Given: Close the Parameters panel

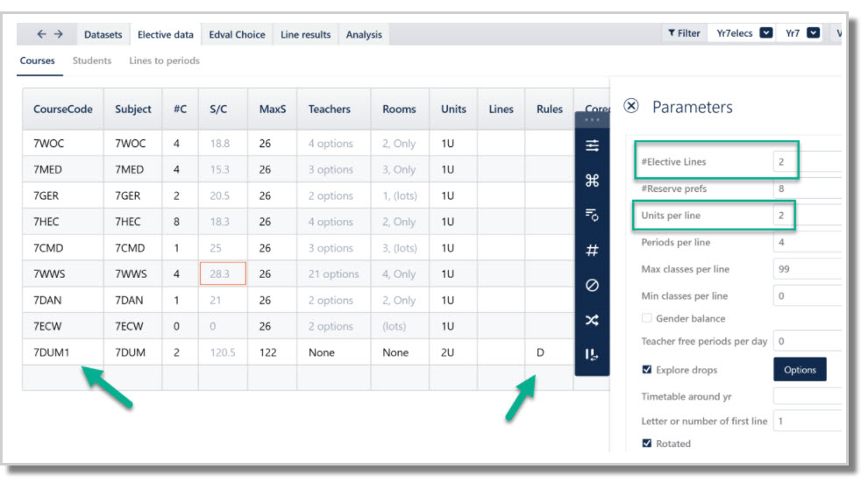Looking at the screenshot, I should tap(631, 106).
